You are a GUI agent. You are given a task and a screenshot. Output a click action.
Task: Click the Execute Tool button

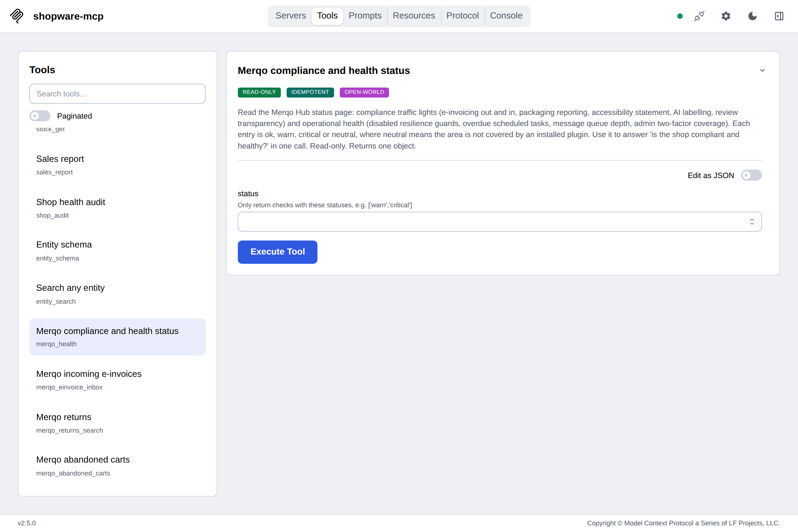click(x=277, y=252)
